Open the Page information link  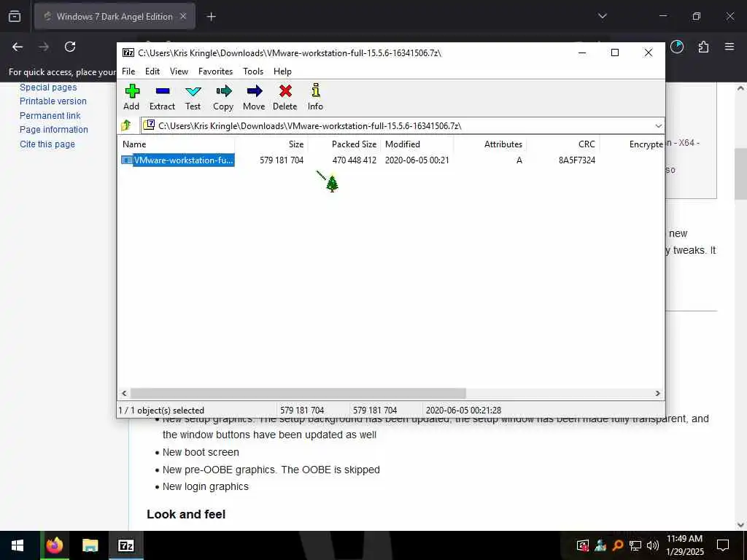pyautogui.click(x=54, y=130)
